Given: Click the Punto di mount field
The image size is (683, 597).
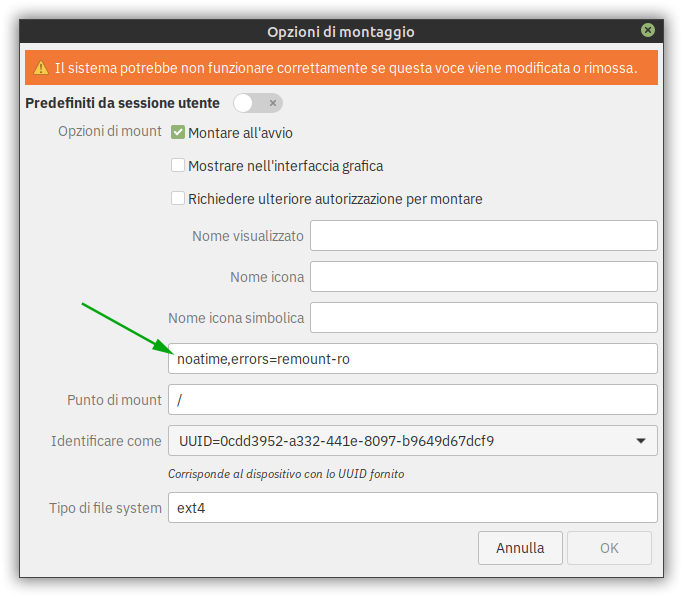Looking at the screenshot, I should pos(413,399).
